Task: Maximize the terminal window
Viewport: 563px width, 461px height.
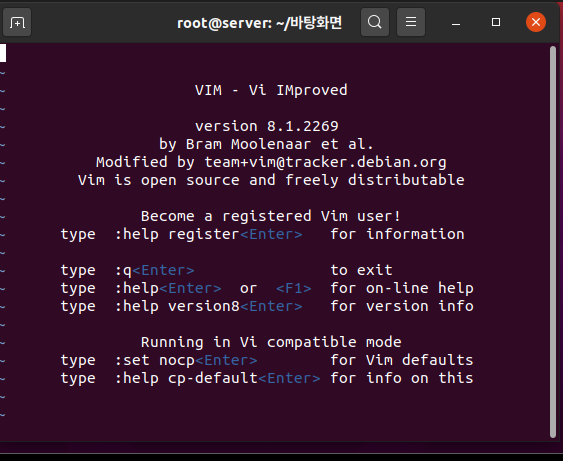Action: [x=496, y=22]
